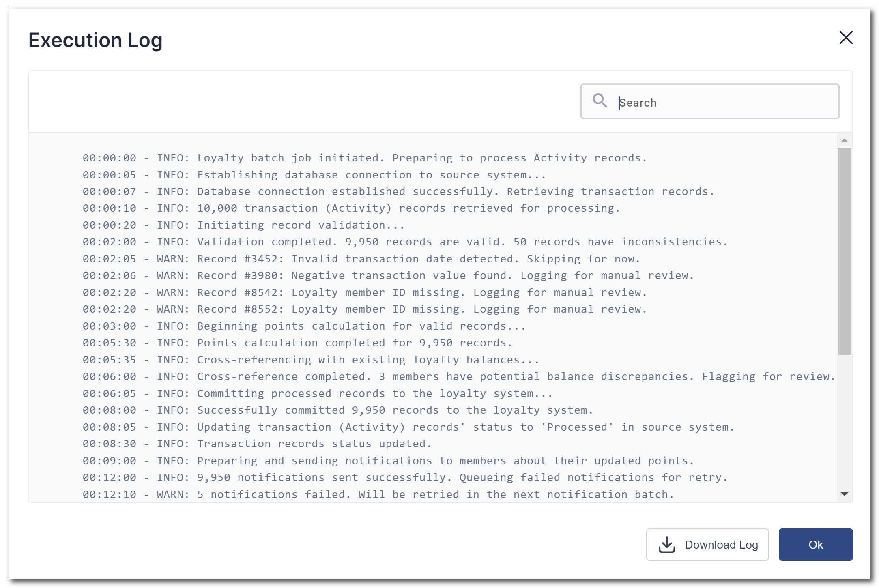The width and height of the screenshot is (879, 588).
Task: Click the 'Validation completed' log entry
Action: tap(405, 242)
